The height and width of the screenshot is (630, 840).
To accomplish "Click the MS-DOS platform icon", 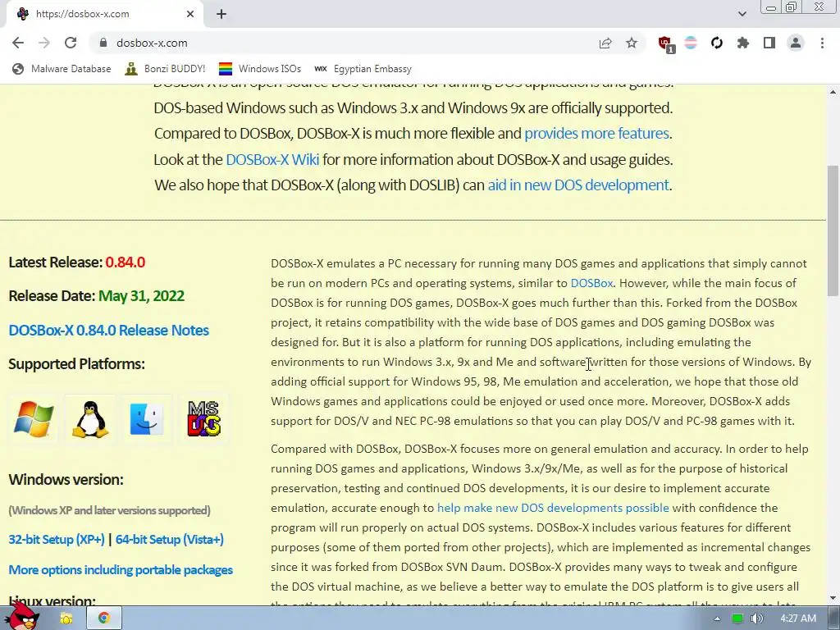I will (x=203, y=419).
